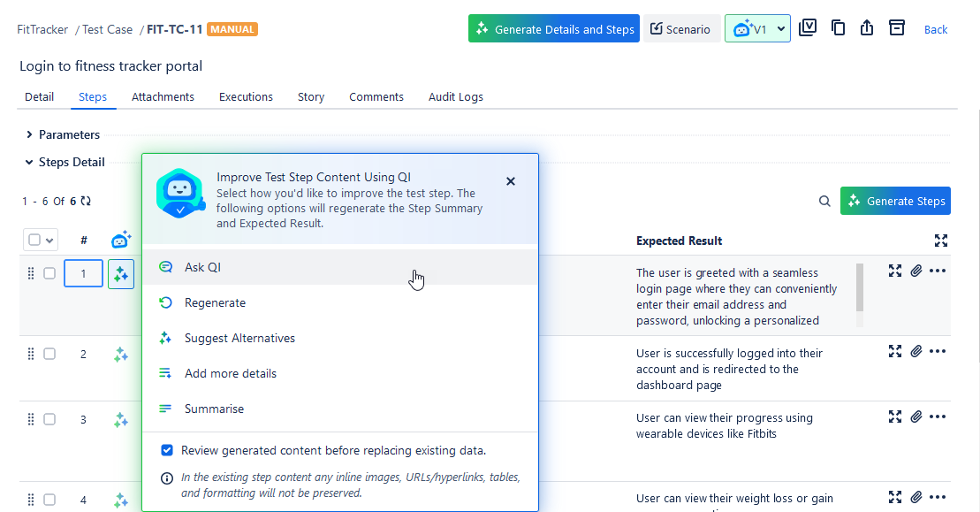
Task: Choose Suggest Alternatives from QI menu
Action: coord(239,339)
